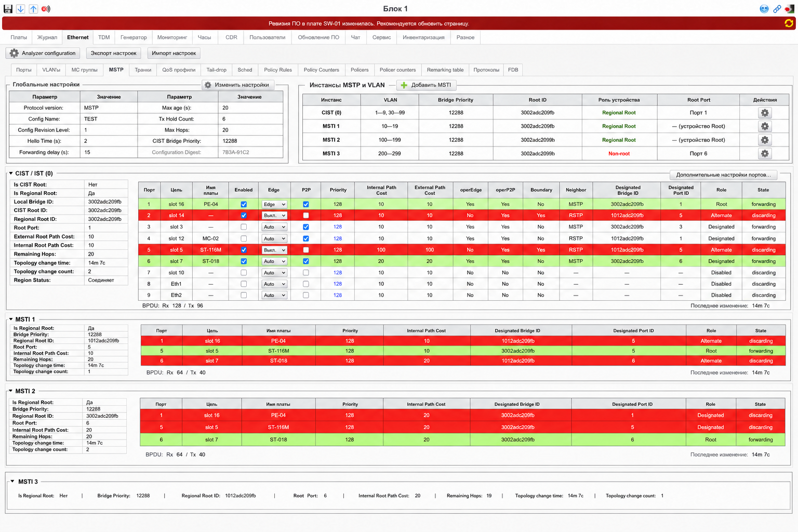The height and width of the screenshot is (532, 798).
Task: Switch to the Платы tab
Action: point(19,37)
